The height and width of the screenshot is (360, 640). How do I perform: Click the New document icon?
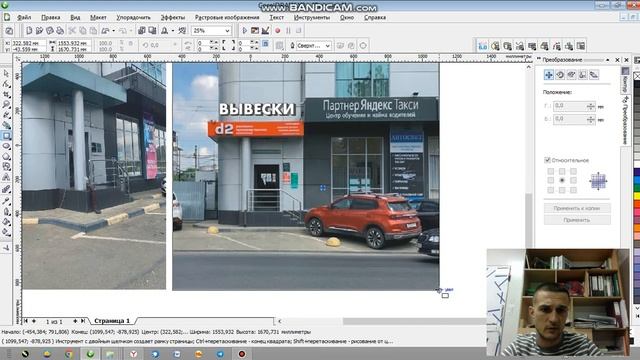pyautogui.click(x=29, y=31)
